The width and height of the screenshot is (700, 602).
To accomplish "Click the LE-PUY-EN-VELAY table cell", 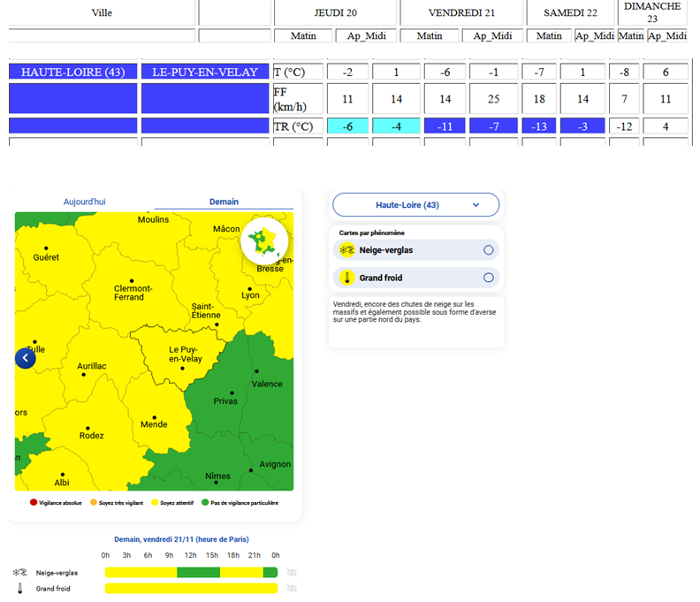I will click(x=205, y=72).
